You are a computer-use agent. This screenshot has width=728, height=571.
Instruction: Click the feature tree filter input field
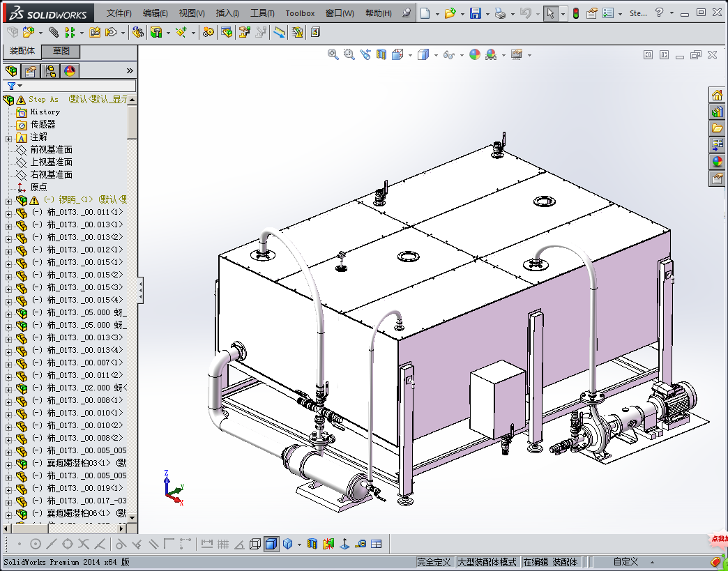point(70,86)
